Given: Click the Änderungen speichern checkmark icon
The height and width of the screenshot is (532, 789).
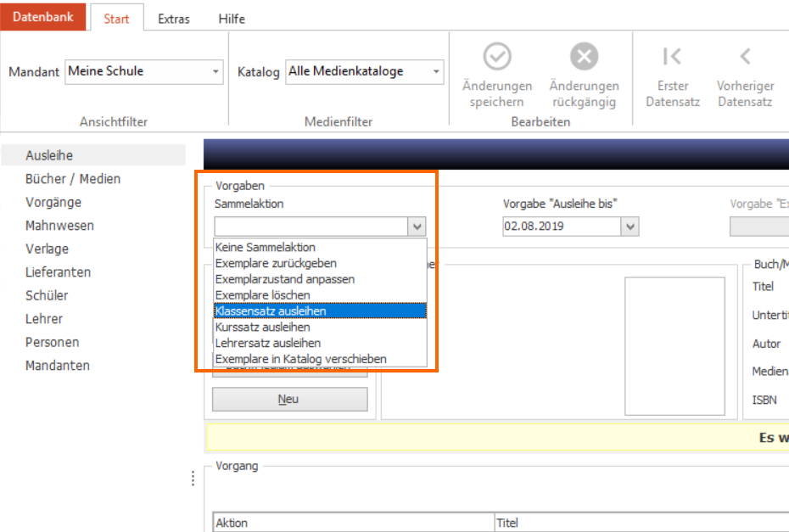Looking at the screenshot, I should pos(497,56).
